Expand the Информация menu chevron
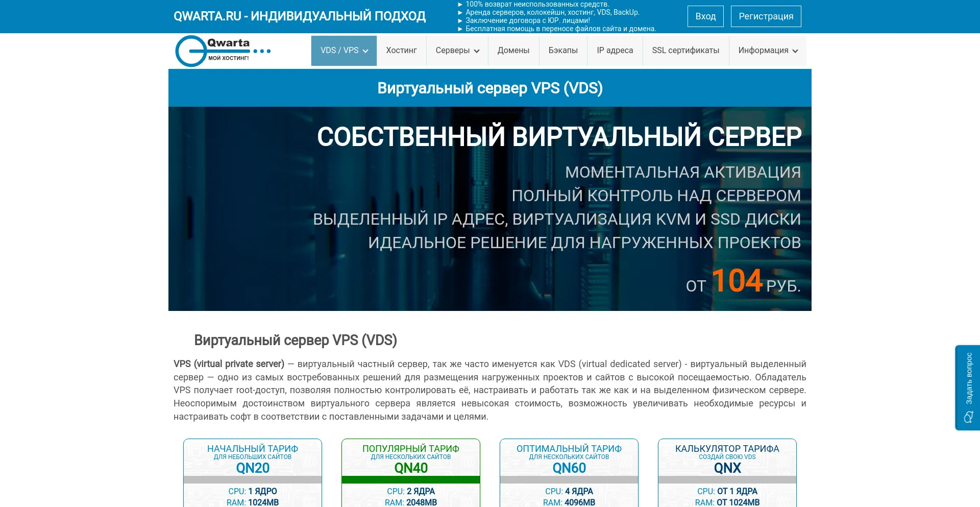980x507 pixels. coord(795,51)
